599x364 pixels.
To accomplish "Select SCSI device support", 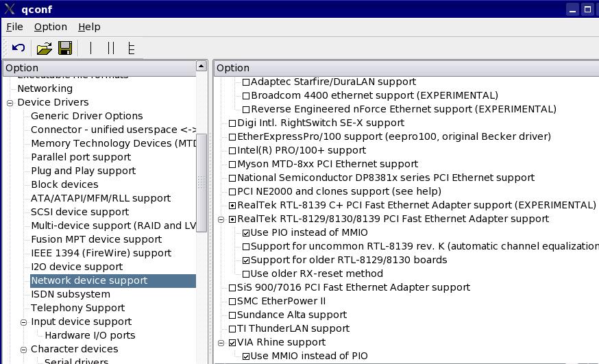I will (80, 212).
